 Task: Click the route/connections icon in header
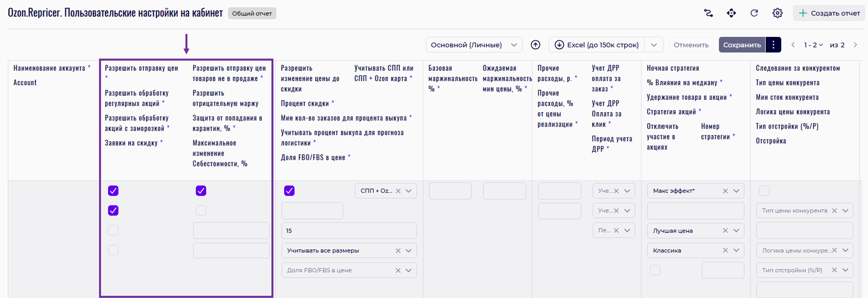coord(708,13)
